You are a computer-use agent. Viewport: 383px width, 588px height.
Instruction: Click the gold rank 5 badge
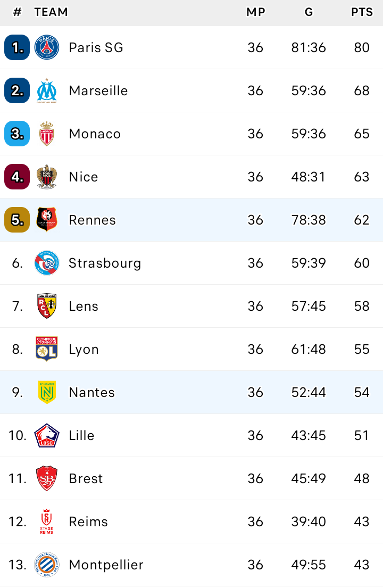(17, 220)
